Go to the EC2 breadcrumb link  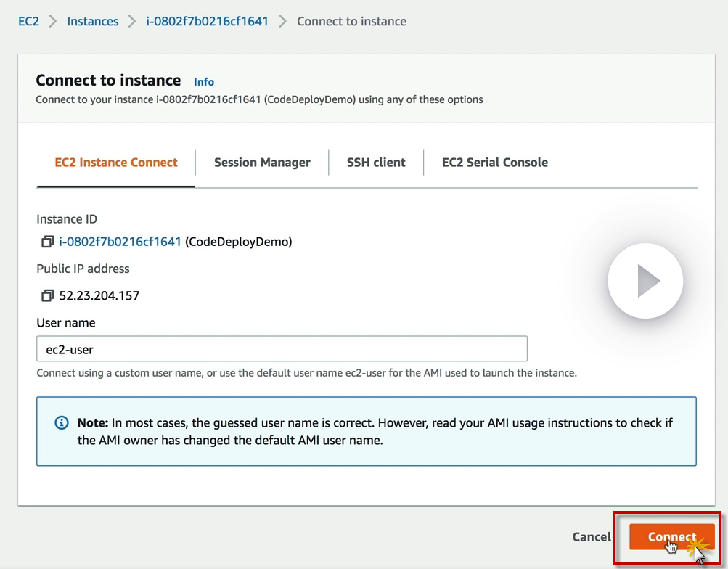point(29,21)
